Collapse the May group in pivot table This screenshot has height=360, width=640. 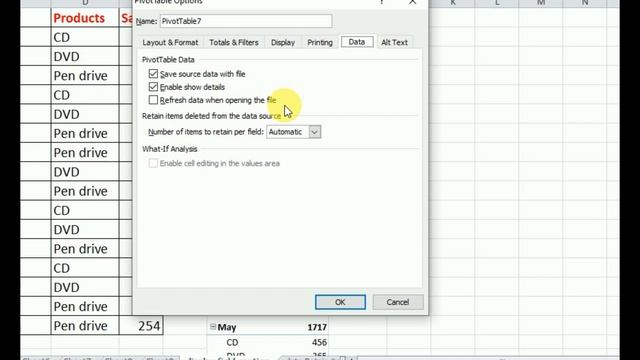213,327
